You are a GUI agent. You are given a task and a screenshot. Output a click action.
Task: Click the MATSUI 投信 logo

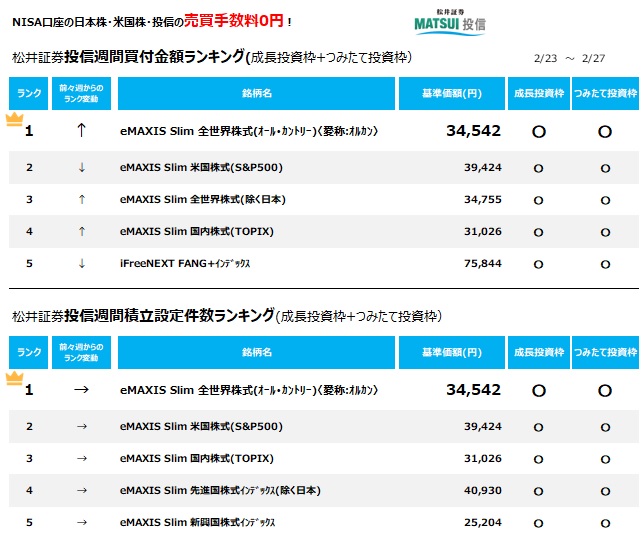point(450,23)
